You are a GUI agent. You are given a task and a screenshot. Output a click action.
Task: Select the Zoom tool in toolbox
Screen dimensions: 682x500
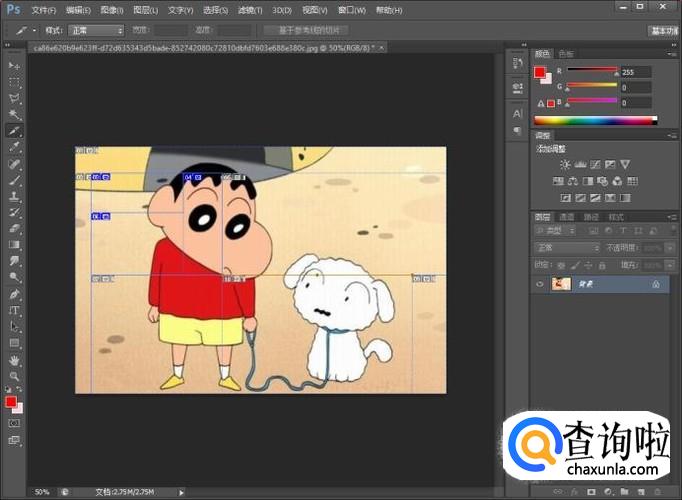click(x=14, y=376)
